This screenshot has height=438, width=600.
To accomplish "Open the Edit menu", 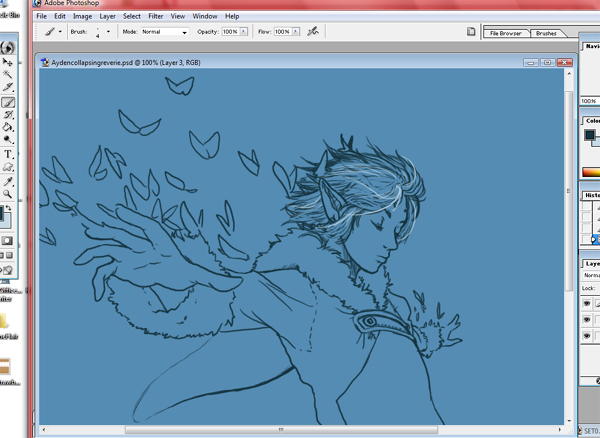I will tap(60, 16).
